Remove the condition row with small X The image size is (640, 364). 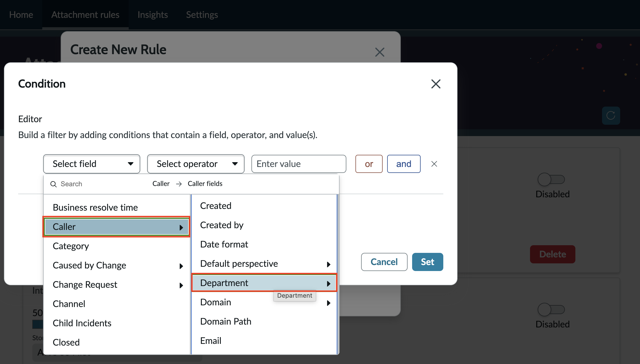(434, 164)
